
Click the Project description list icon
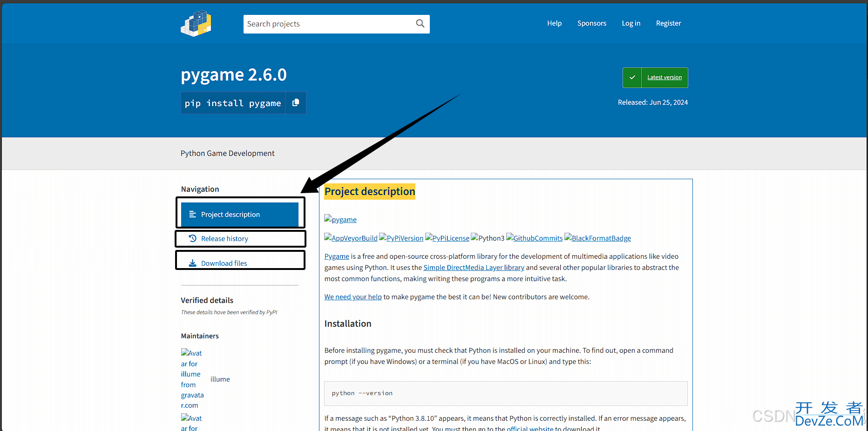[192, 214]
